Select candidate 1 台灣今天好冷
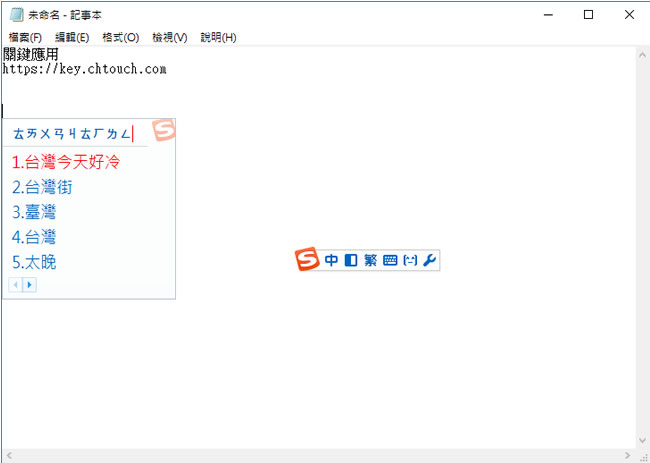Image resolution: width=650 pixels, height=463 pixels. [66, 162]
